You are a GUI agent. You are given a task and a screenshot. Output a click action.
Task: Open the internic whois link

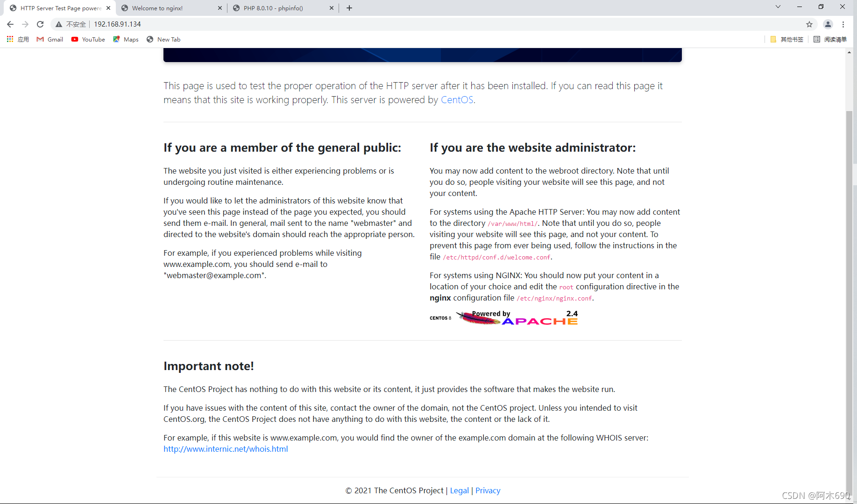[x=226, y=449]
